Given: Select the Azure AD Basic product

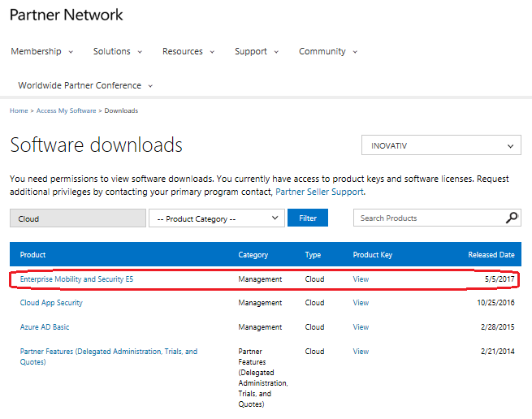Looking at the screenshot, I should click(45, 327).
